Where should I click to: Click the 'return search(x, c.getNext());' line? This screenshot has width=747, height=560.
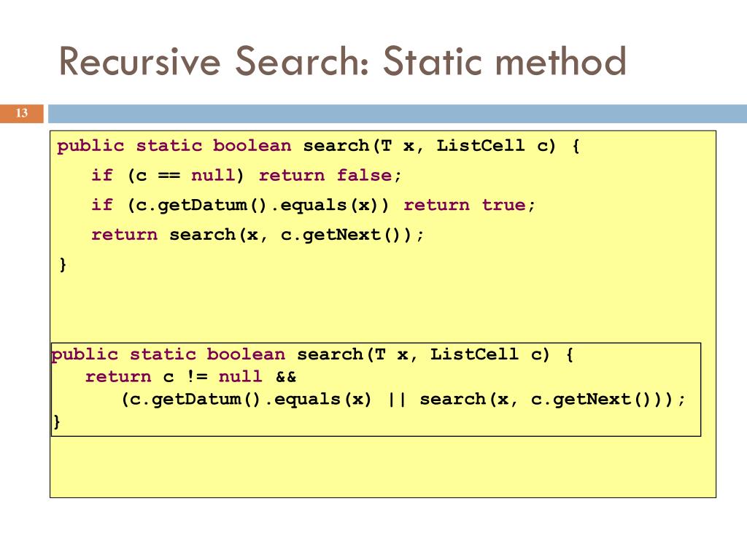click(258, 235)
